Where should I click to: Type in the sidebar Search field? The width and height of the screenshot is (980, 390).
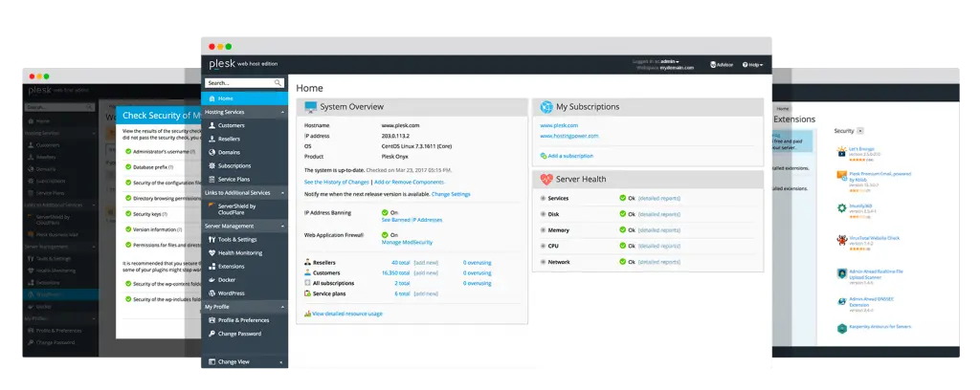pyautogui.click(x=239, y=83)
